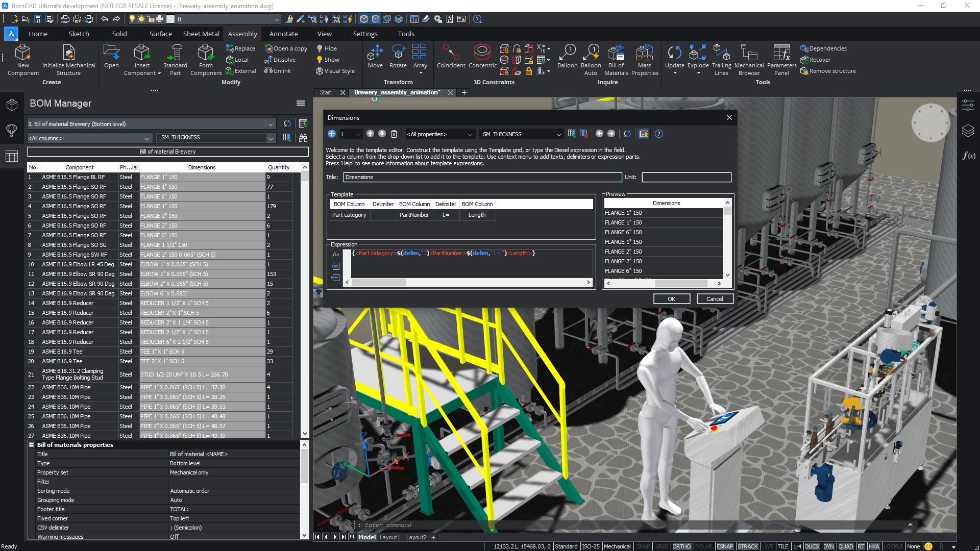Open the Layout1 tab
Image resolution: width=980 pixels, height=551 pixels.
point(390,537)
